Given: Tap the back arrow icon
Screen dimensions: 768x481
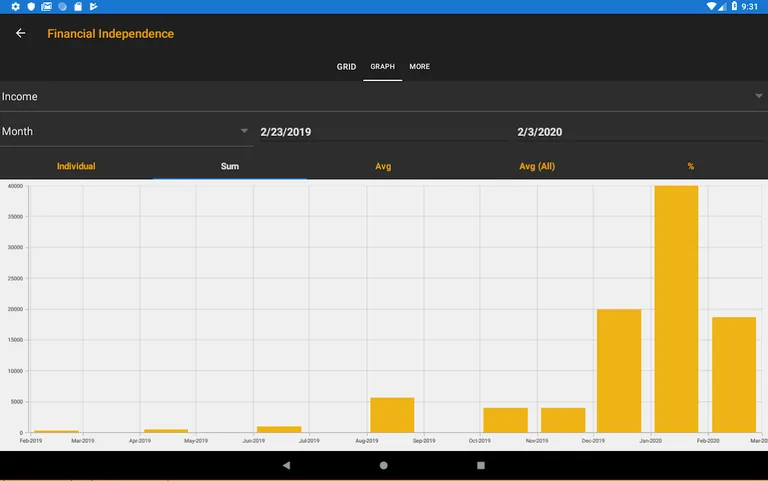Looking at the screenshot, I should pyautogui.click(x=21, y=33).
